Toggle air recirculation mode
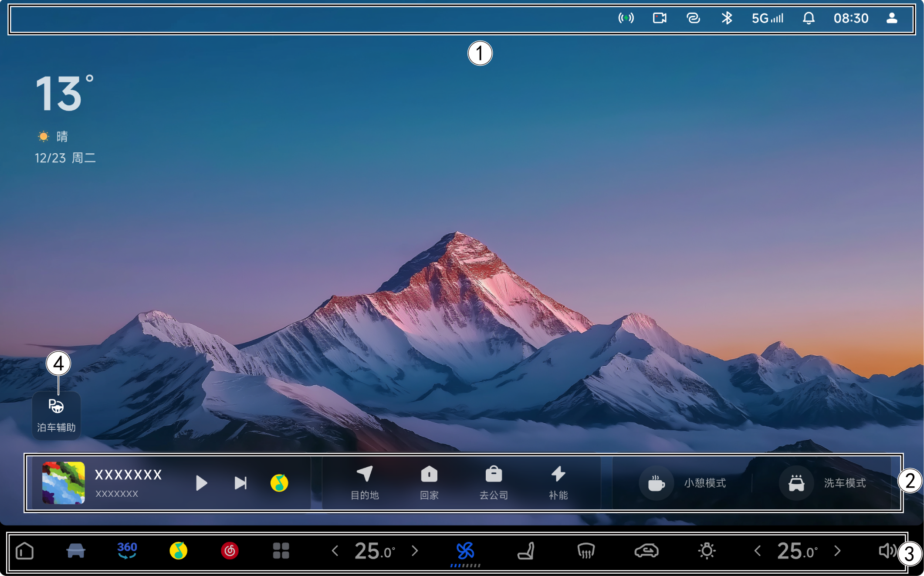 tap(646, 551)
